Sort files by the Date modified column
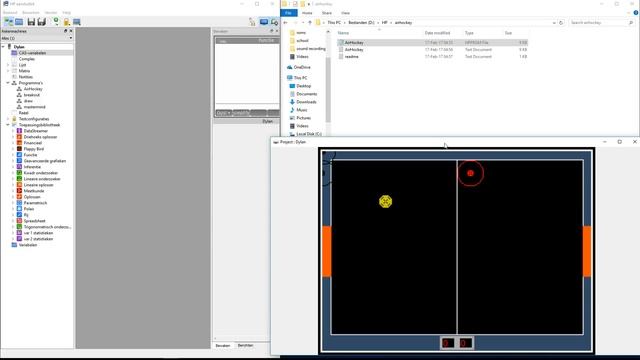 (437, 33)
